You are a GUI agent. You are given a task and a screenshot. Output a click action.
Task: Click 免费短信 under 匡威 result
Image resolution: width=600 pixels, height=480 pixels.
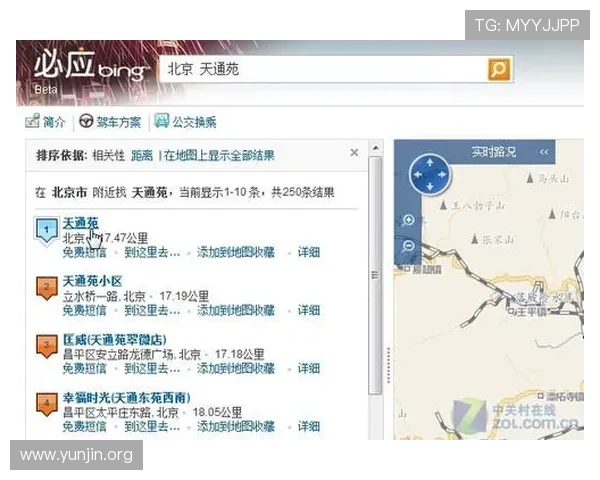pos(85,369)
